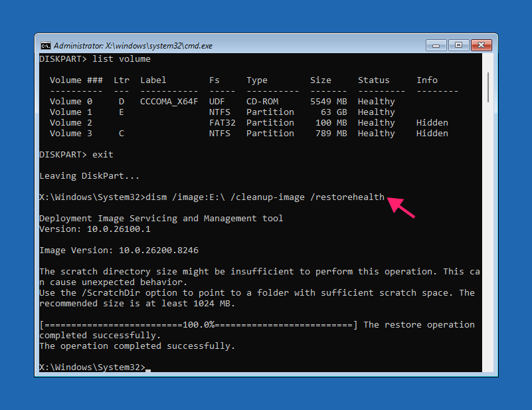
Task: Click 'The operation completed successfully.' line
Action: point(137,346)
